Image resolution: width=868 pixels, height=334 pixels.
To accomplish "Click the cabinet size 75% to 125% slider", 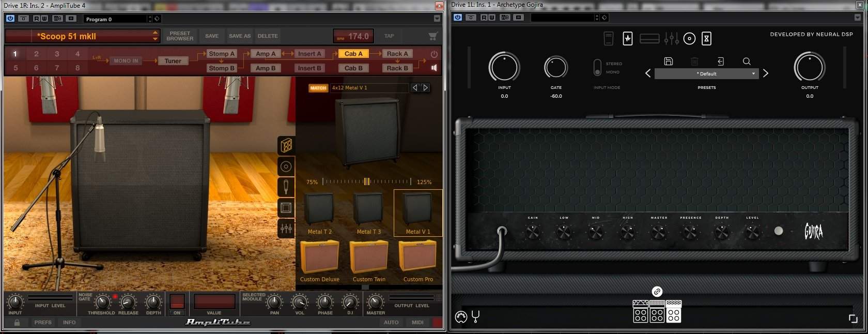I will click(366, 181).
